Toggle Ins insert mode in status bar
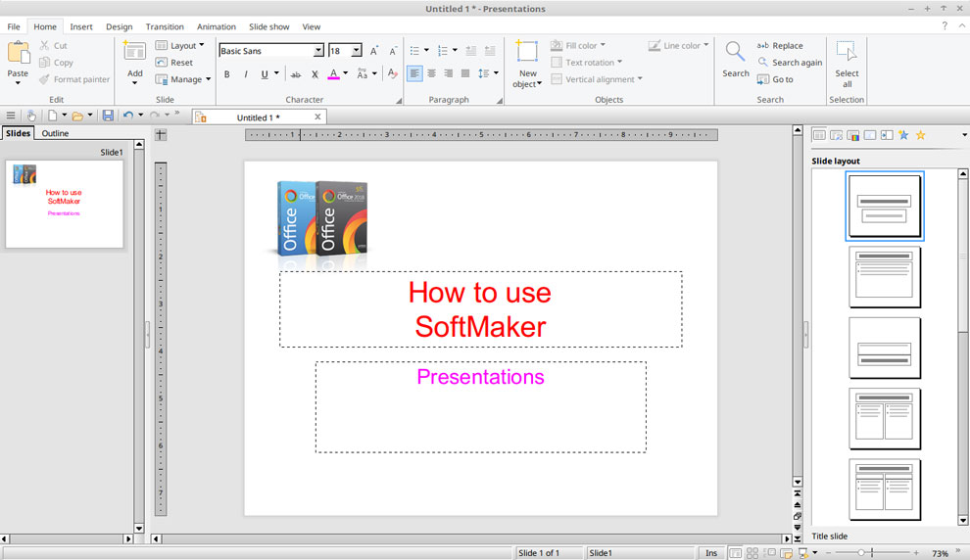Viewport: 970px width, 560px height. (711, 553)
